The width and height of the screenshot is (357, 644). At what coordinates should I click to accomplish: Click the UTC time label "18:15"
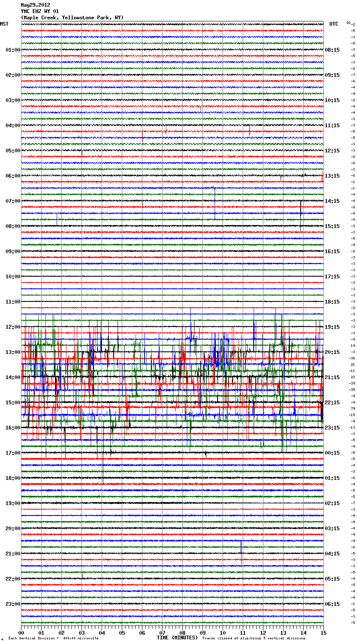[x=332, y=302]
